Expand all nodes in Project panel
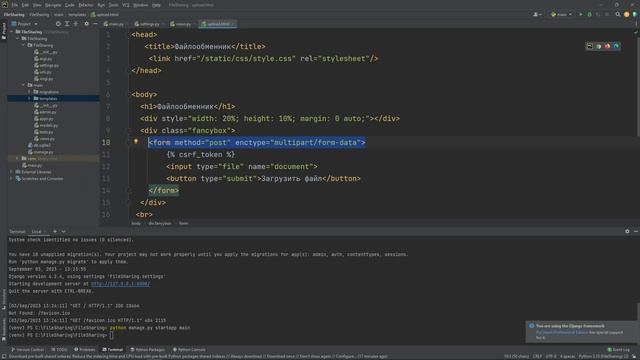 67,24
